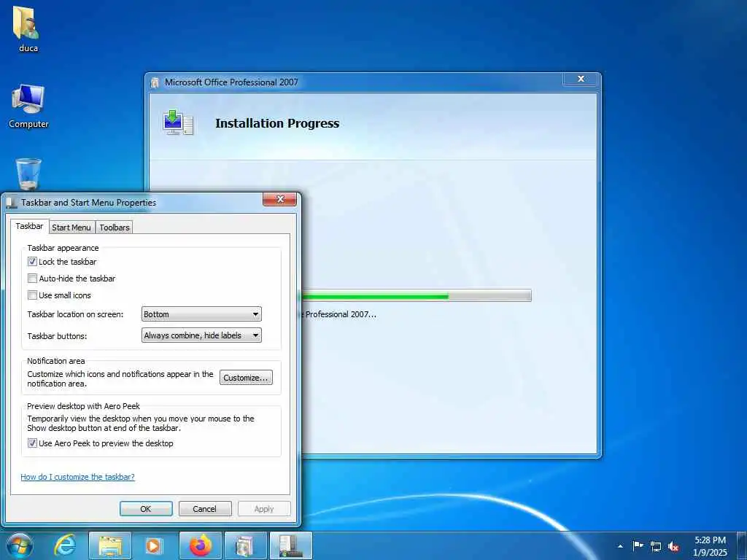Open the Recycle Bin desktop icon

pyautogui.click(x=28, y=174)
